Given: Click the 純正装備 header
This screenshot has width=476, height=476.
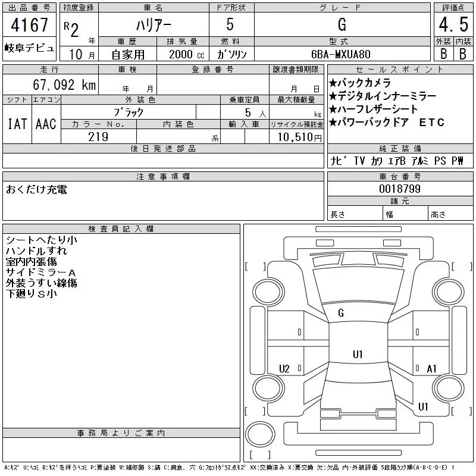Looking at the screenshot, I should click(400, 148).
